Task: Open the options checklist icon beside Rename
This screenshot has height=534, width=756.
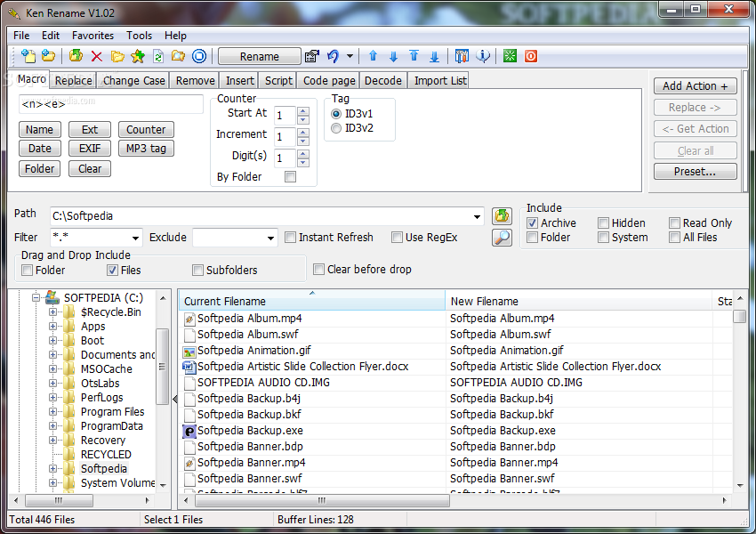Action: (x=312, y=56)
